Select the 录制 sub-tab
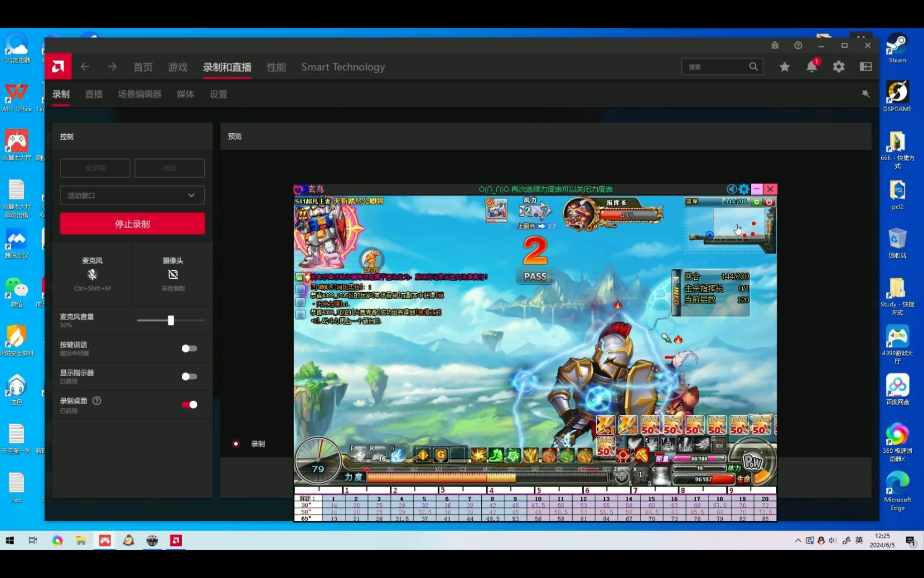The height and width of the screenshot is (578, 924). [61, 94]
